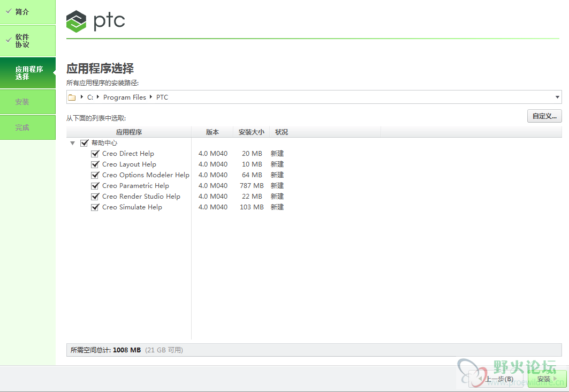Toggle Creo Options Modeler Help checkbox

tap(95, 175)
